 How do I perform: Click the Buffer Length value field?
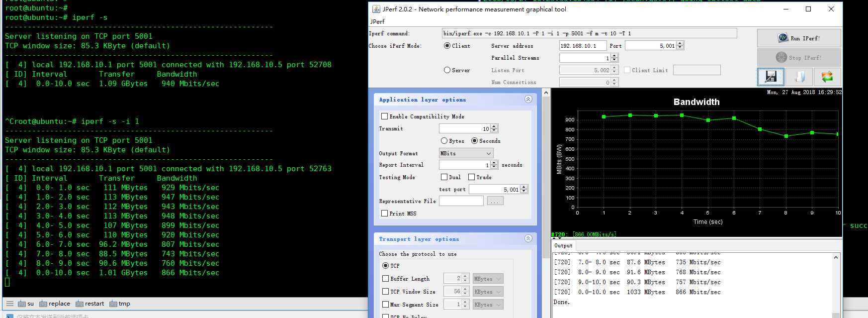(x=452, y=279)
